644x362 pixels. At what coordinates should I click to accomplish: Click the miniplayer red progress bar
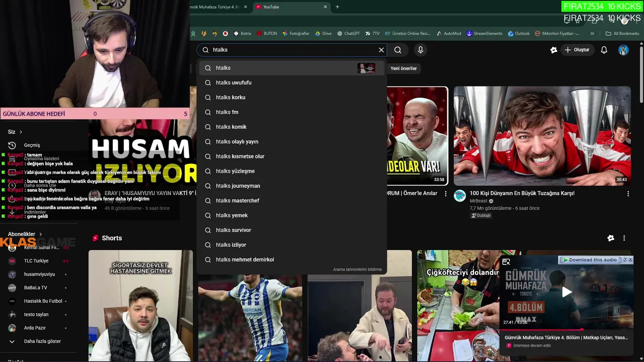pyautogui.click(x=541, y=330)
